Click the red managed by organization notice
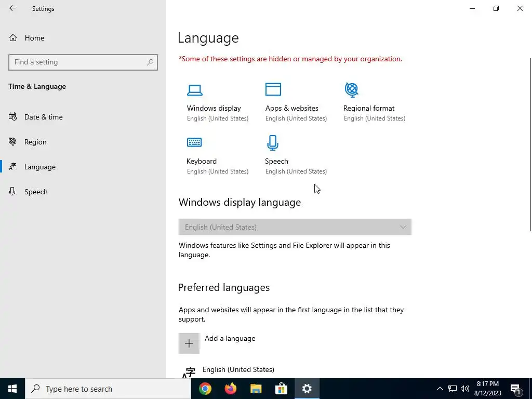Viewport: 532px width, 399px height. [290, 59]
